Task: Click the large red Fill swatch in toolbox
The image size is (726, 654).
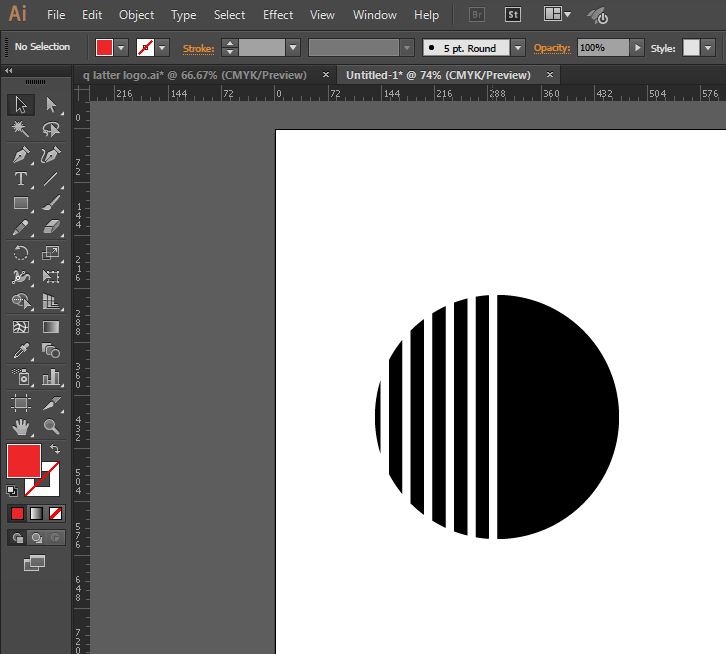Action: point(24,461)
